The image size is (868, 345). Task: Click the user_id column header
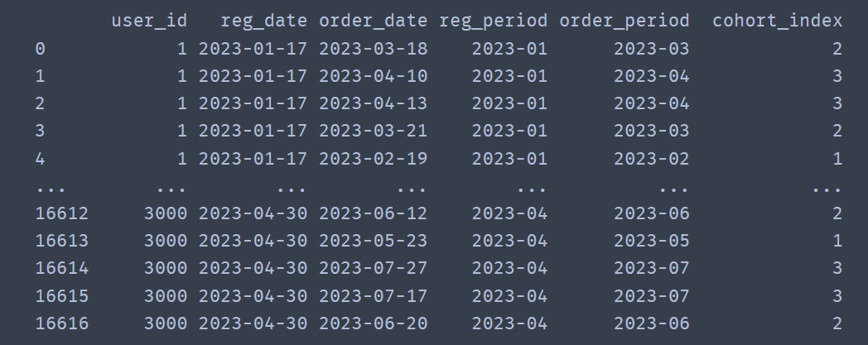[149, 22]
